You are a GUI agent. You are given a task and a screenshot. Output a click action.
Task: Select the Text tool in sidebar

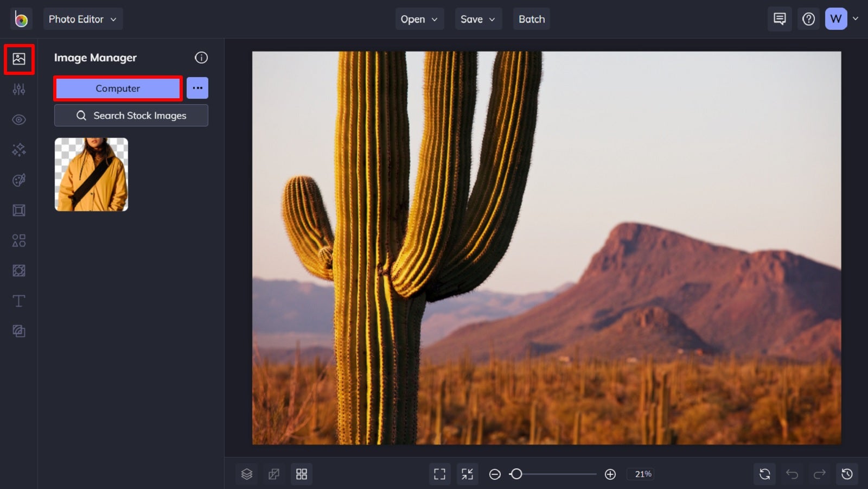click(19, 301)
